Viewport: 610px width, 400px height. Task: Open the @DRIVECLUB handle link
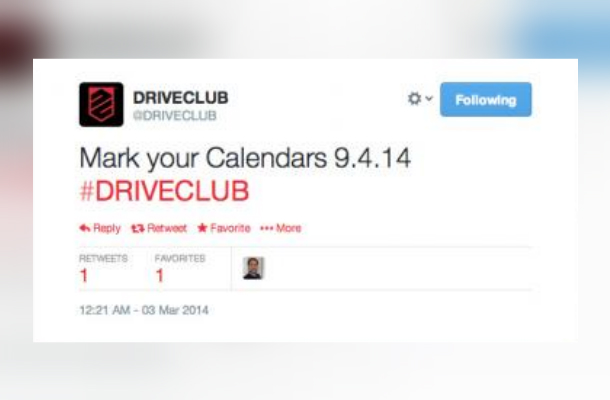coord(175,116)
